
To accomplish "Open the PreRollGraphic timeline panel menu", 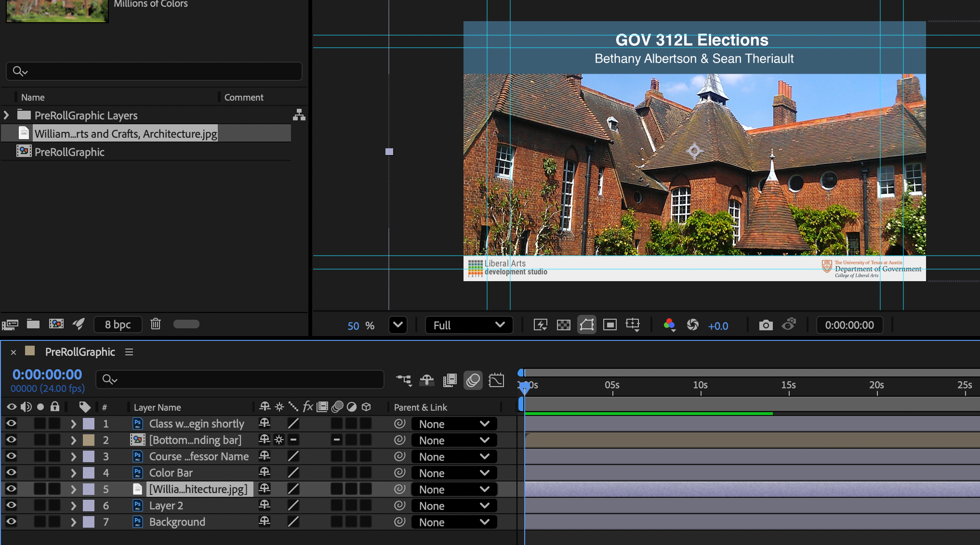I will 129,352.
